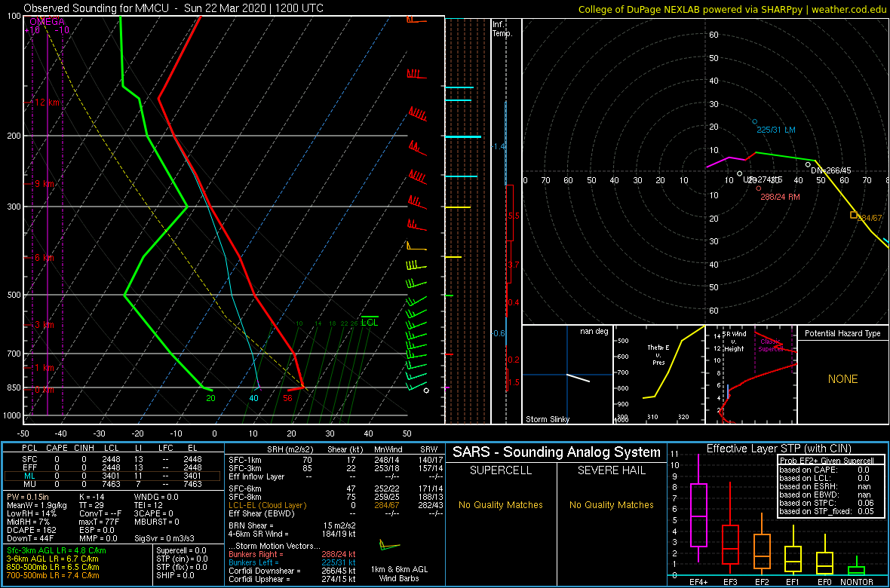Click the Sfc-3km AGL LR = 4.8 C/km line

tap(57, 551)
